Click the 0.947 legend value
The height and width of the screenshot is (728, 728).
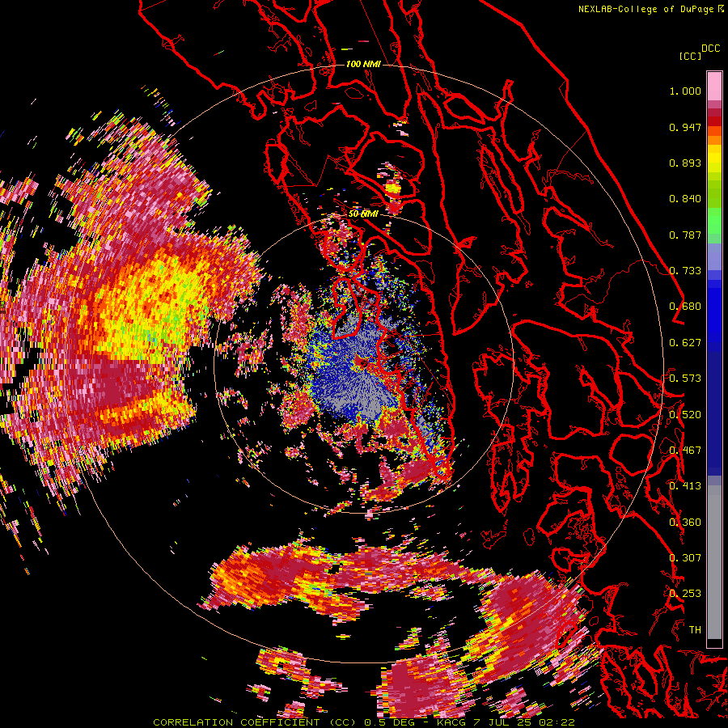[685, 127]
